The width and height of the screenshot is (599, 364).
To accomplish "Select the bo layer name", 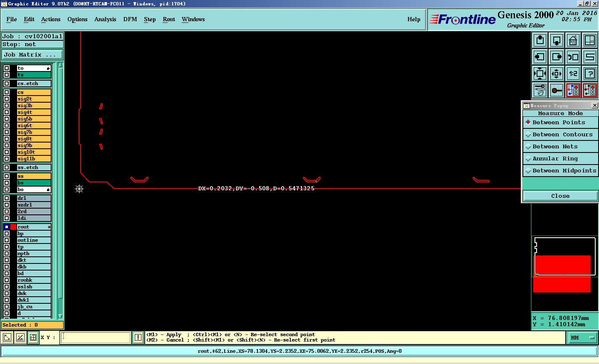I will click(x=34, y=189).
